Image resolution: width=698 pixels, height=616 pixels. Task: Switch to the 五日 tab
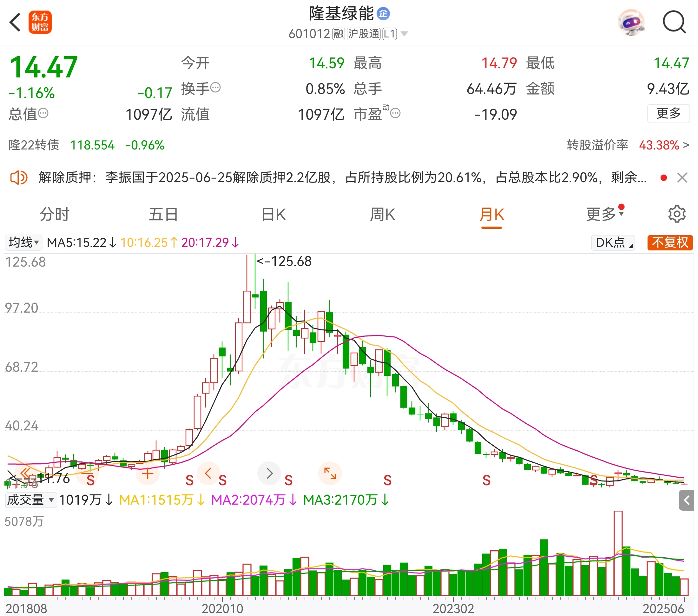point(164,215)
